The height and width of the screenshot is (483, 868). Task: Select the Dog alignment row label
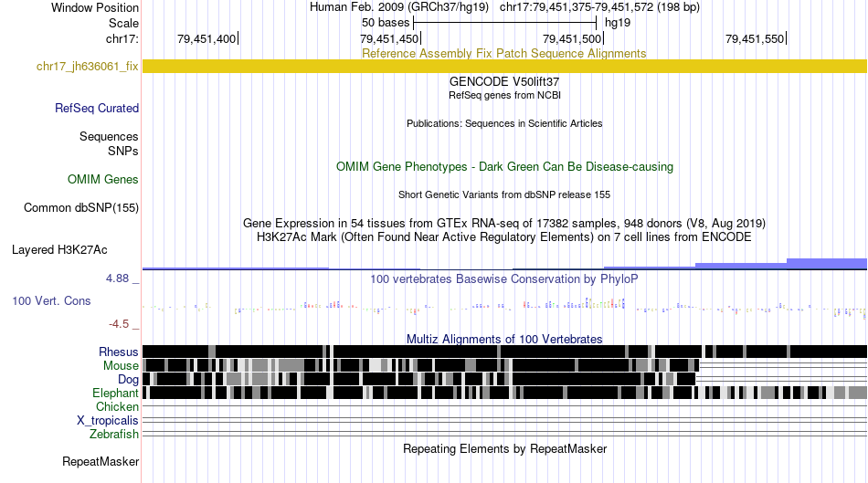coord(128,380)
